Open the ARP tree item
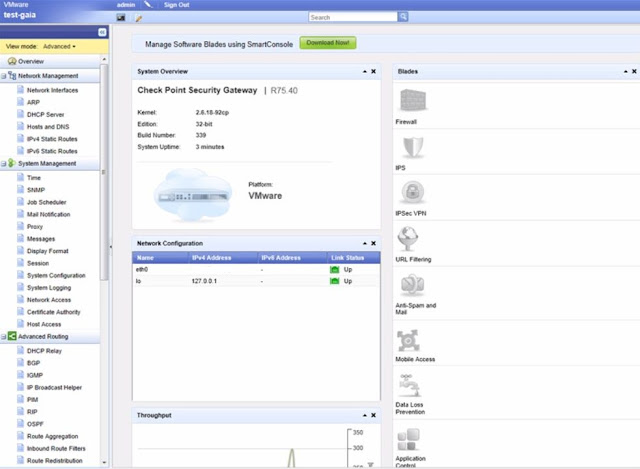This screenshot has width=640, height=469. (33, 102)
